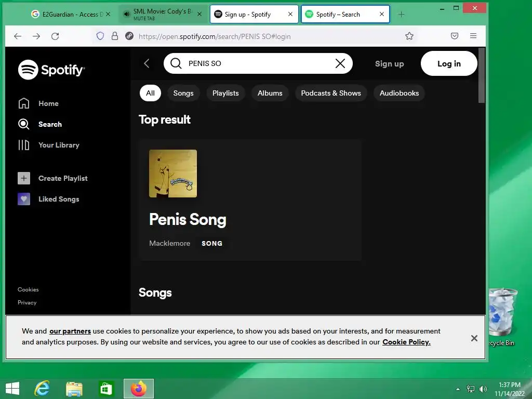Click the Create Playlist plus icon
This screenshot has height=399, width=532.
pos(24,178)
